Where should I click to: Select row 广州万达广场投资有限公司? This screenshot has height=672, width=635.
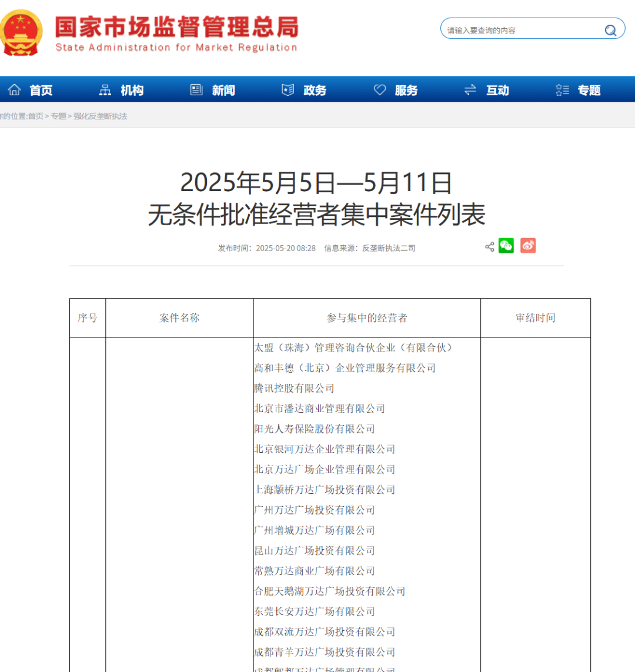pos(315,510)
